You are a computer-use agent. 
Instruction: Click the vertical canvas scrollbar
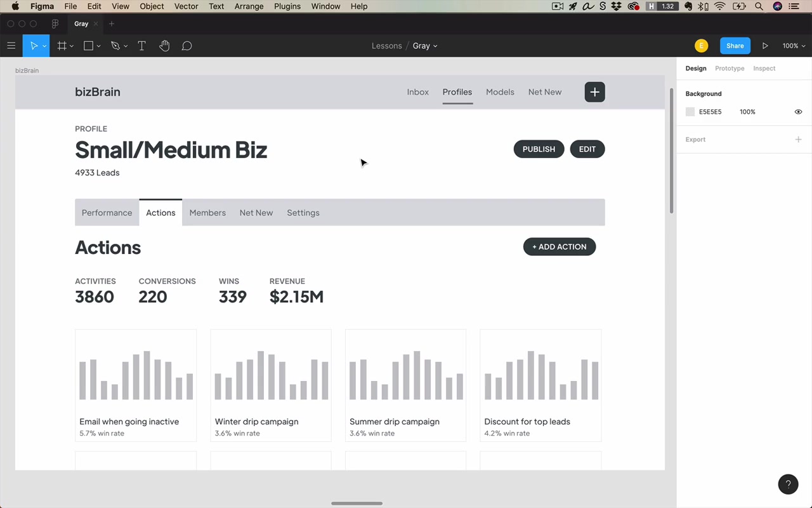point(672,150)
